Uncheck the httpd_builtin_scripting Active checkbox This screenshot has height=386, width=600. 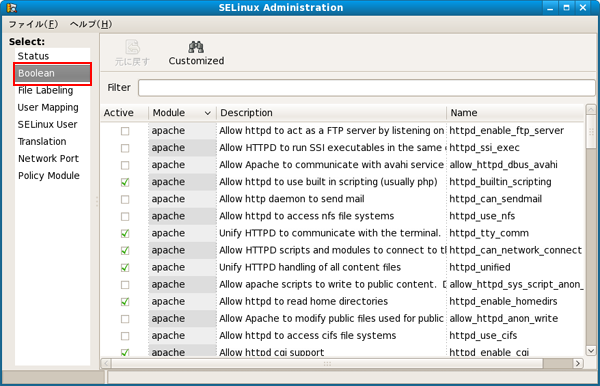[125, 182]
